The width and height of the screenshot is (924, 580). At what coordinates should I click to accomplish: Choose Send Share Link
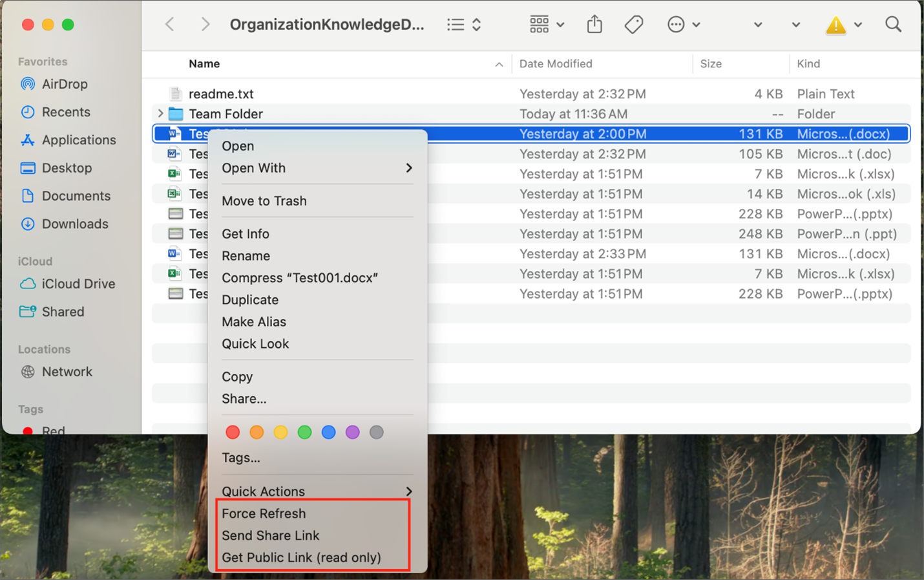[x=271, y=535]
